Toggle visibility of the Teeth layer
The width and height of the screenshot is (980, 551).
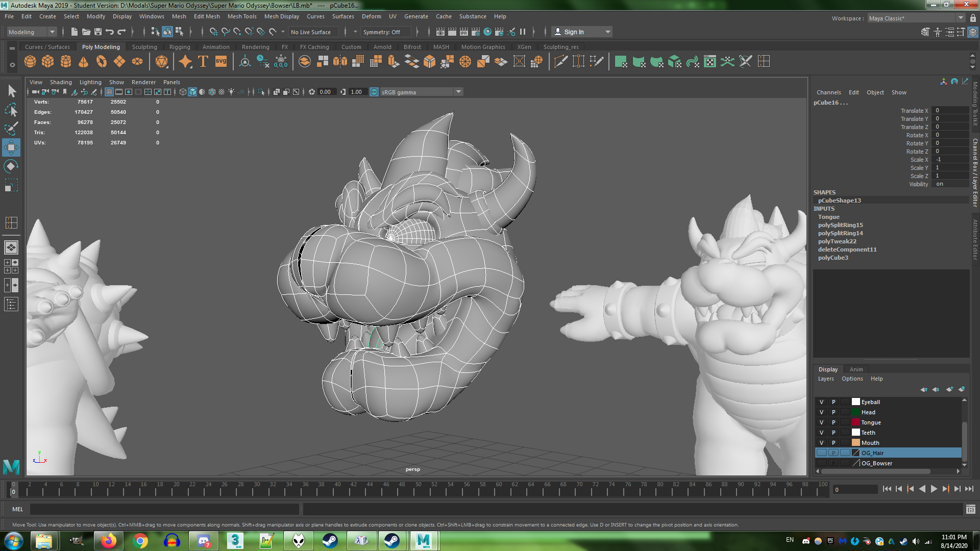point(821,433)
